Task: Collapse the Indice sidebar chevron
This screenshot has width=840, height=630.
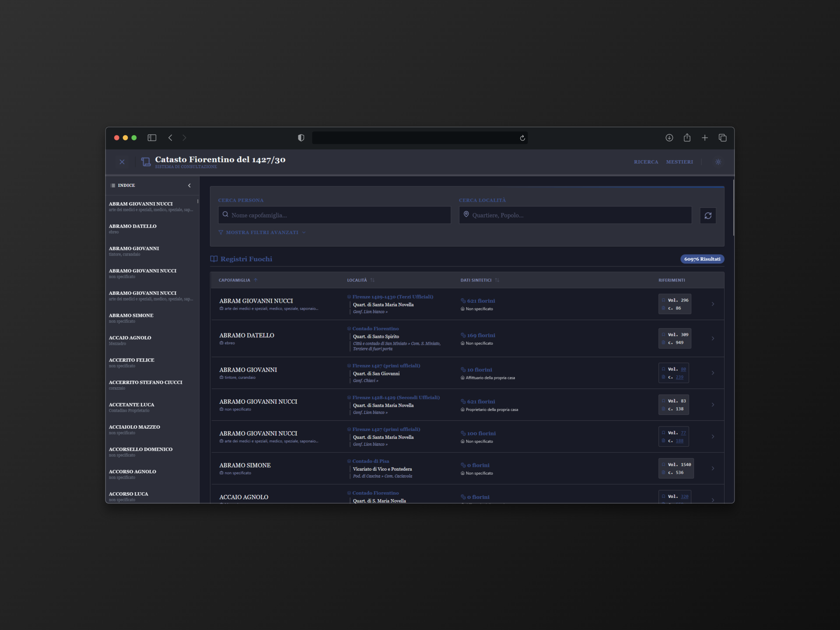Action: (189, 185)
